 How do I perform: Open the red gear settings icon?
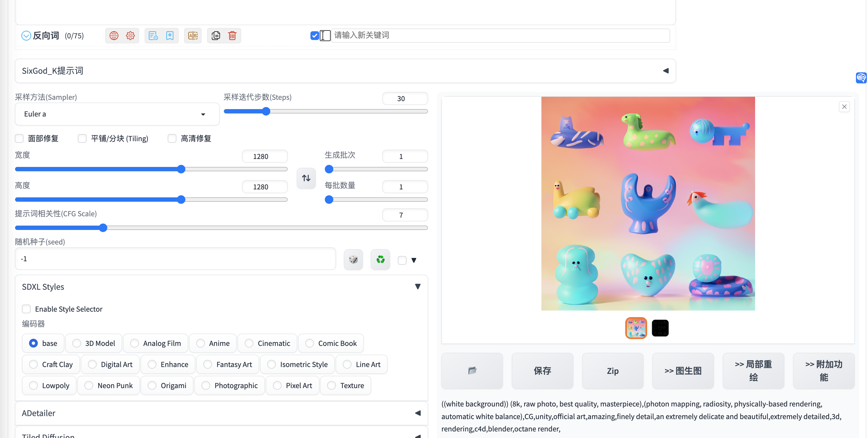pyautogui.click(x=130, y=35)
